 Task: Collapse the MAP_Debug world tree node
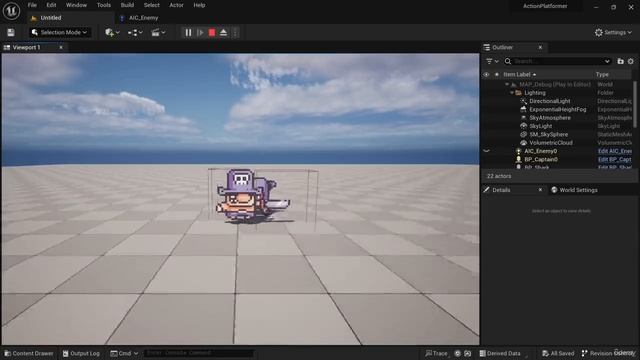(x=507, y=84)
